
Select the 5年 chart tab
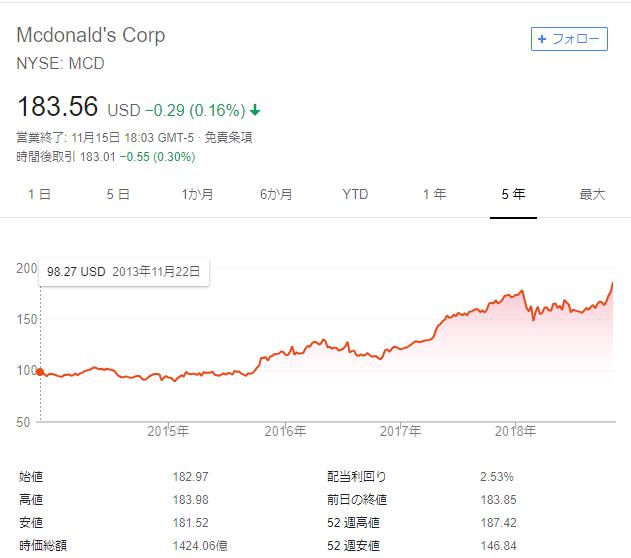coord(513,195)
